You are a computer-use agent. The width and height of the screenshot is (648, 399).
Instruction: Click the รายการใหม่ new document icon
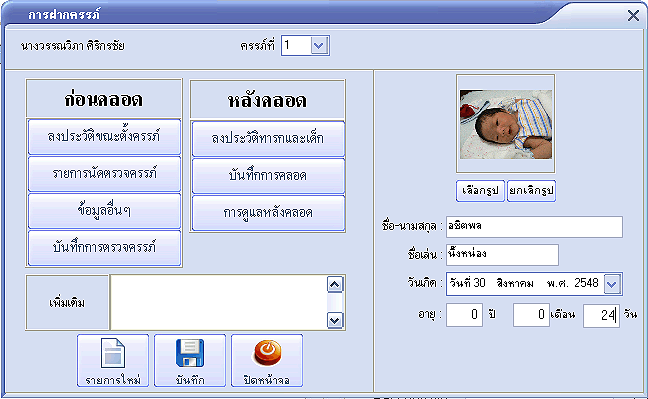click(x=113, y=353)
